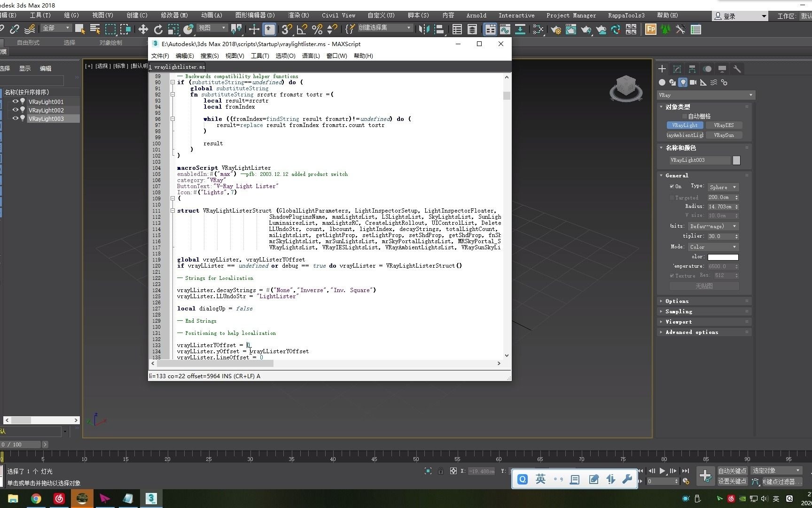The image size is (812, 508).
Task: Open the 文件 menu in the MAXScript editor
Action: [x=160, y=56]
